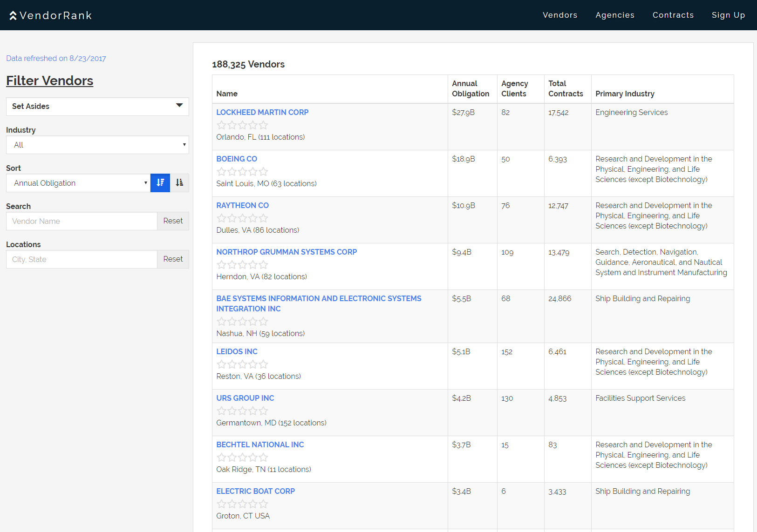Focus the City, State location field
The width and height of the screenshot is (757, 532).
[82, 259]
